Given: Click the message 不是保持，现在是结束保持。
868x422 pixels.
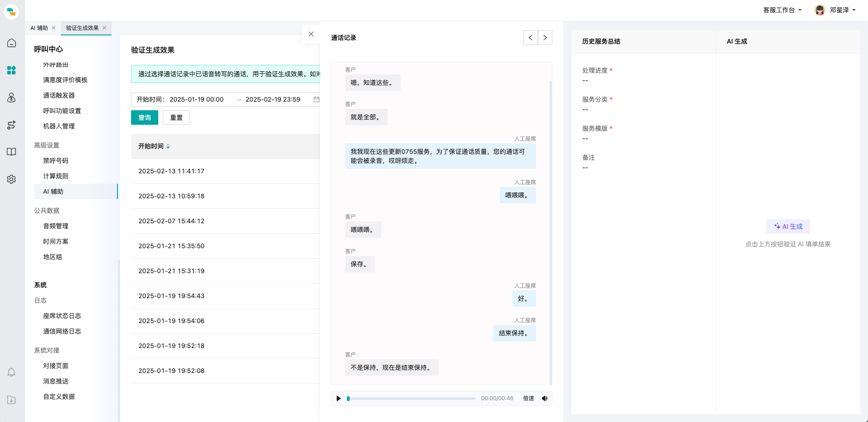Looking at the screenshot, I should coord(391,368).
